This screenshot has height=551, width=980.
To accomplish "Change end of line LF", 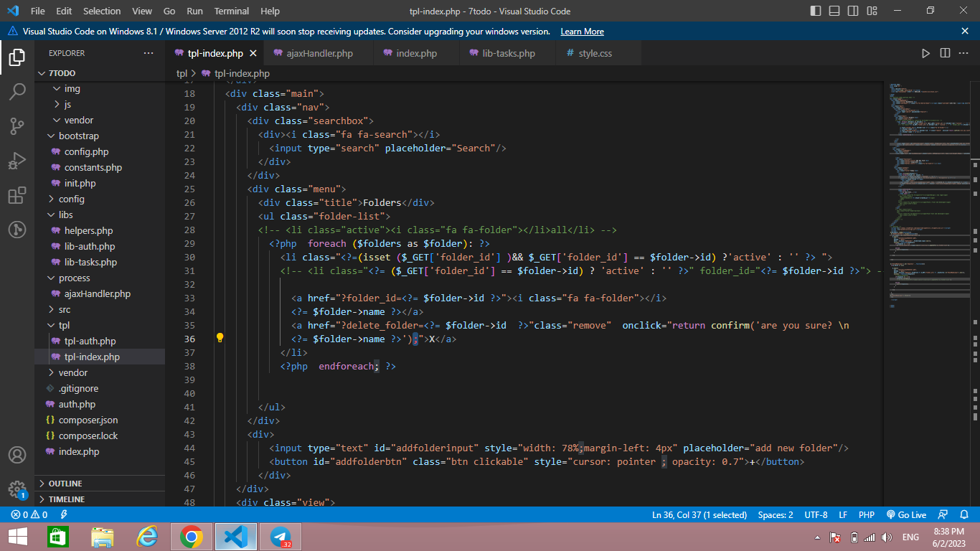I will (843, 514).
